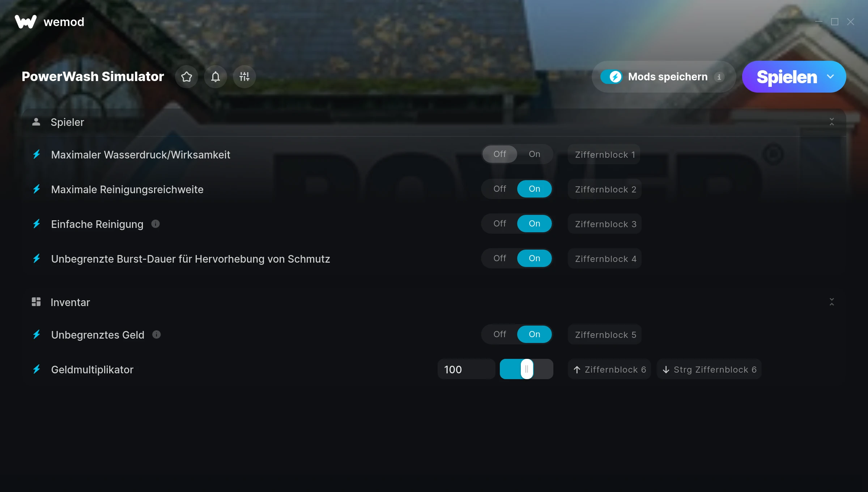Collapse the Spieler section
The image size is (868, 492).
832,122
